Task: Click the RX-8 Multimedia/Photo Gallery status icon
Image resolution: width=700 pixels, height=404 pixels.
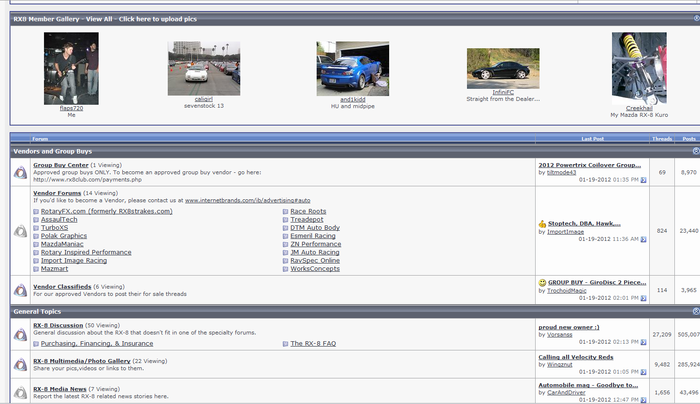Action: 20,365
